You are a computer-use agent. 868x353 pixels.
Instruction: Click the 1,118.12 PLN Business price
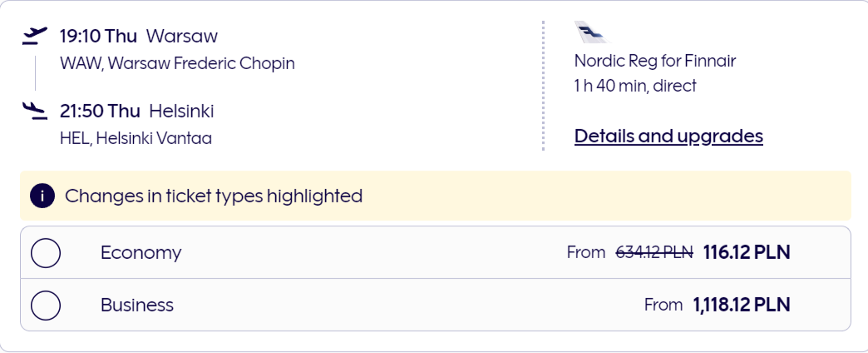click(742, 306)
